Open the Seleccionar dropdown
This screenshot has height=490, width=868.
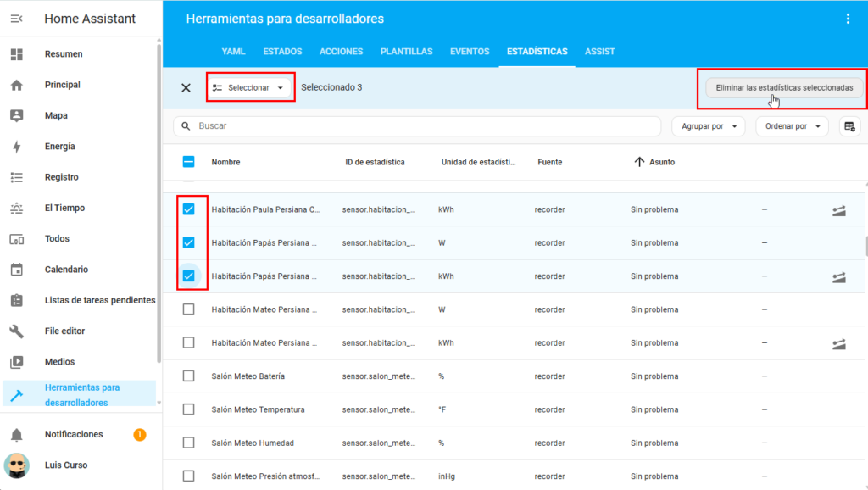tap(249, 87)
